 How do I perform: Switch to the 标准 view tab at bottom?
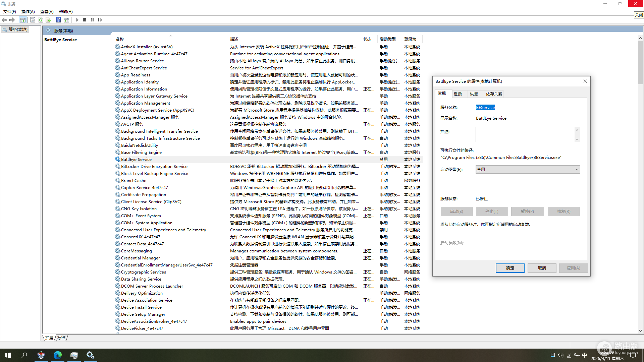pyautogui.click(x=61, y=338)
